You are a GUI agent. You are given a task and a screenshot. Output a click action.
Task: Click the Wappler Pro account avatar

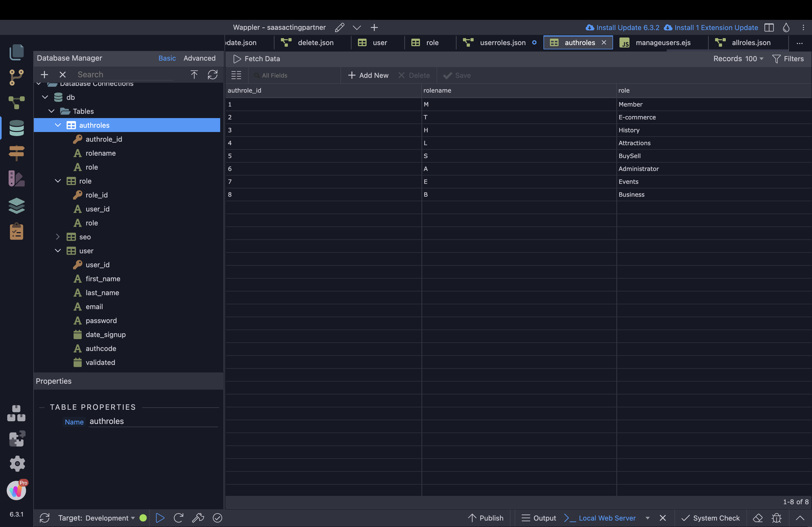17,490
